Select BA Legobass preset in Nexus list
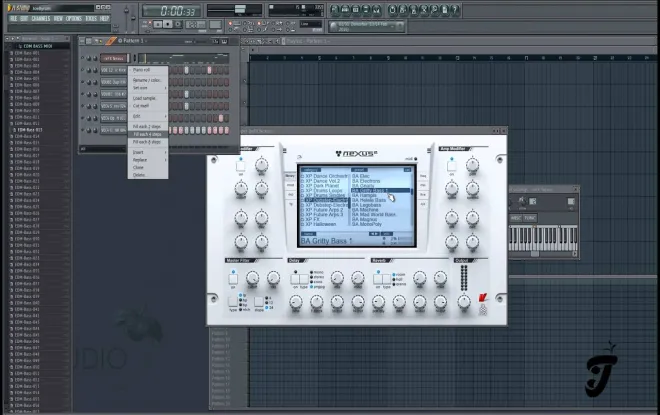 click(x=367, y=205)
